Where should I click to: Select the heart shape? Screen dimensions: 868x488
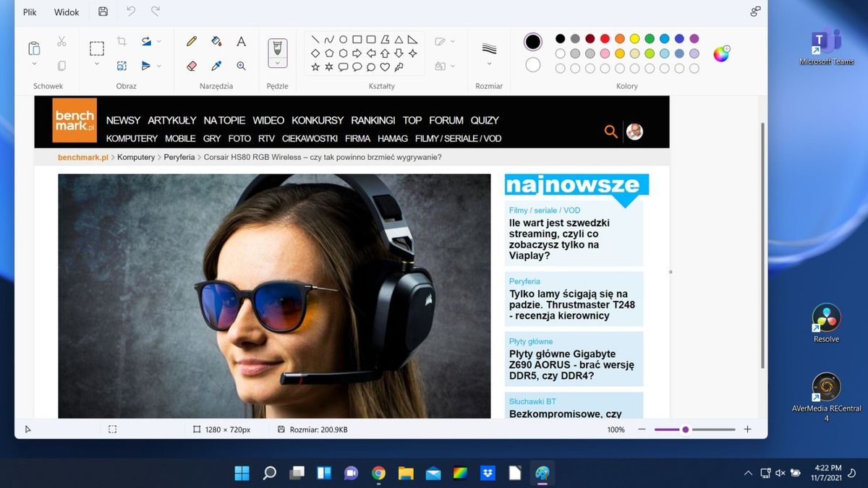tap(385, 67)
